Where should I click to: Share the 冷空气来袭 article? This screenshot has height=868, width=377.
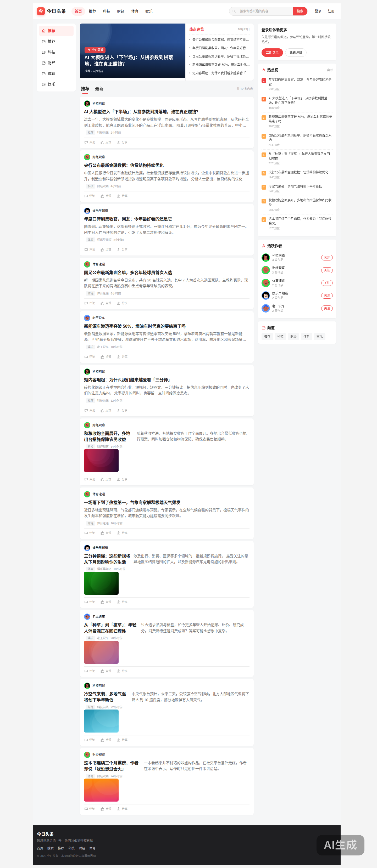[122, 740]
